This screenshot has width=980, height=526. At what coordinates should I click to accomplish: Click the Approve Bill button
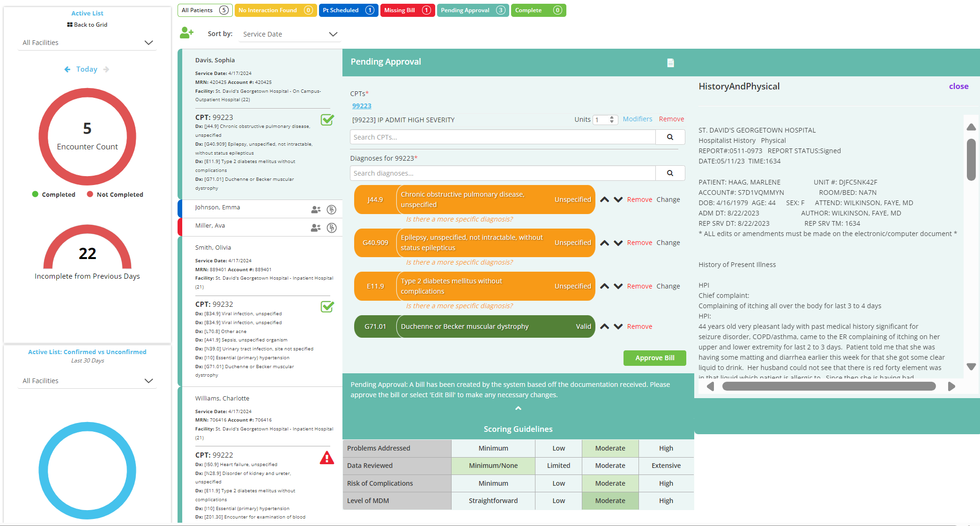click(654, 357)
